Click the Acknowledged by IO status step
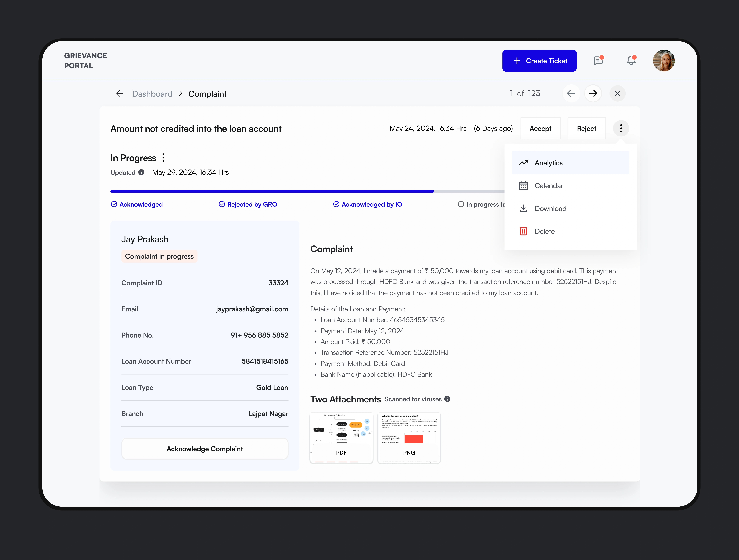 click(x=367, y=204)
